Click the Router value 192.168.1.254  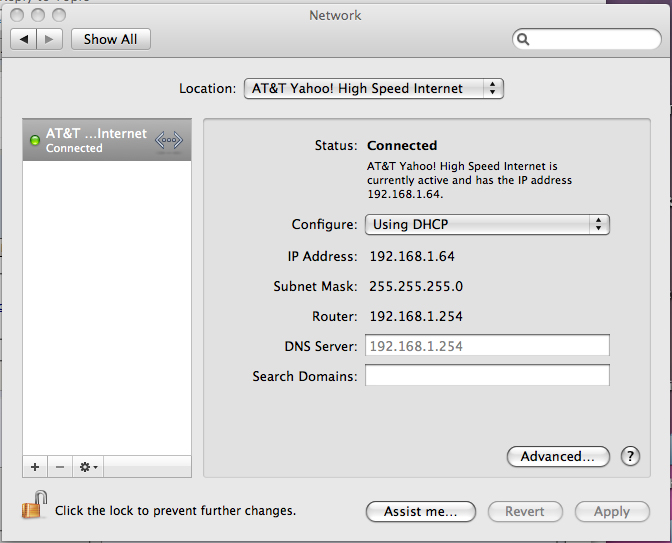416,316
